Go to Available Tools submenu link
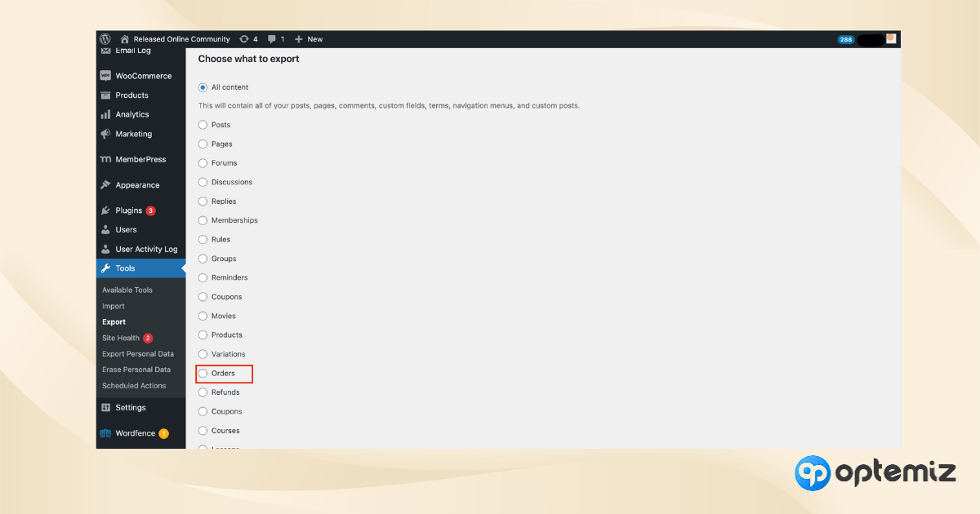The width and height of the screenshot is (980, 514). (x=127, y=290)
